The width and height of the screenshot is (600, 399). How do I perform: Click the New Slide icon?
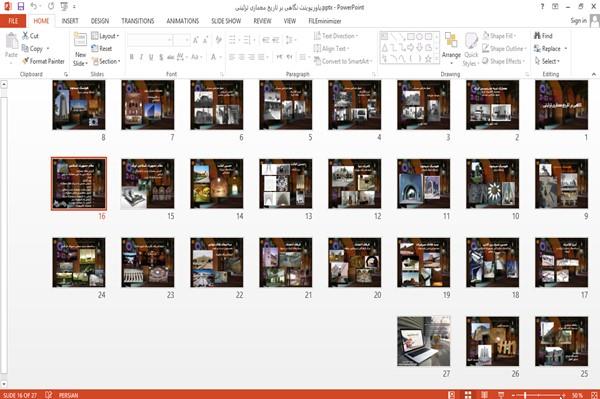click(80, 39)
